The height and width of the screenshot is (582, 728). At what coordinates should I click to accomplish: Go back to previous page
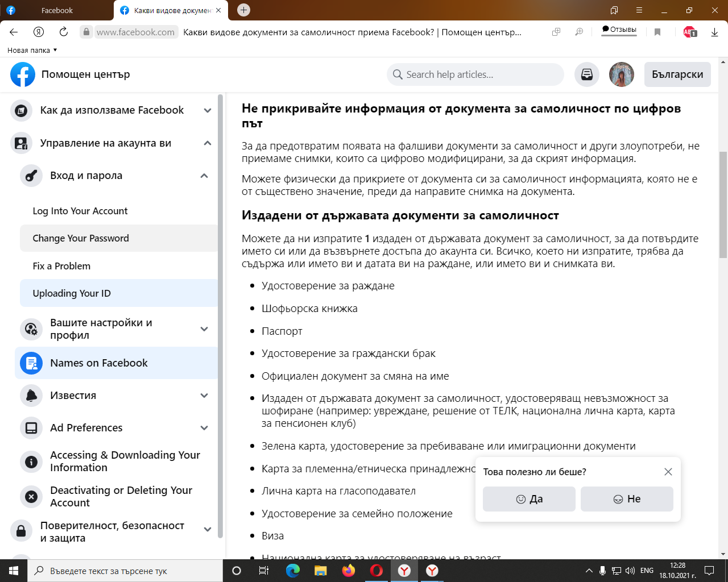14,32
